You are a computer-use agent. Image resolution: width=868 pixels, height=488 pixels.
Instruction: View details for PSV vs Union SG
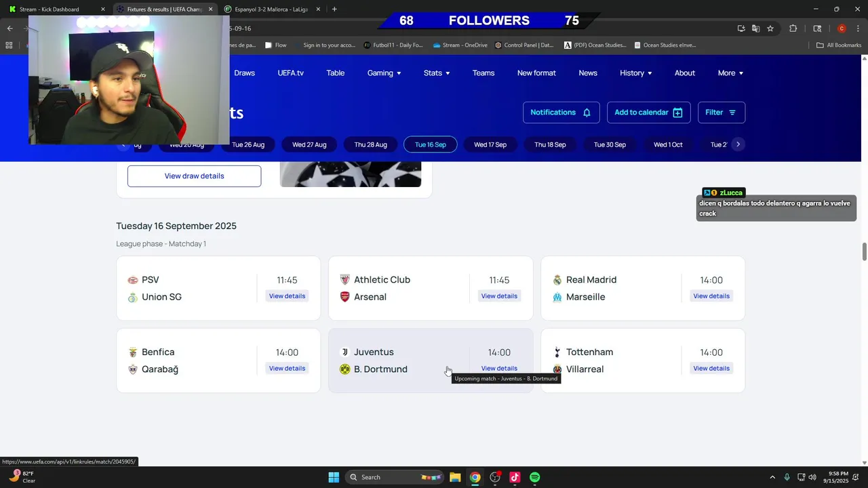287,296
